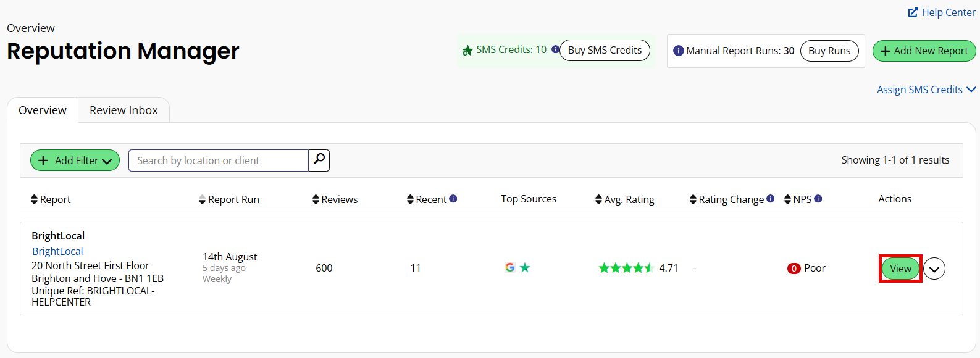Click the Weekly schedule text
The width and height of the screenshot is (980, 358).
pos(217,279)
